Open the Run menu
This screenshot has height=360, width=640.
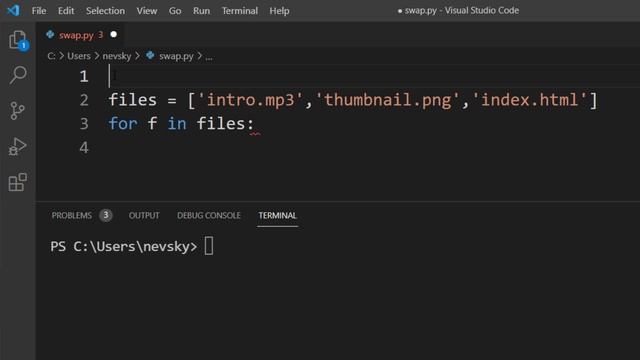pyautogui.click(x=202, y=11)
